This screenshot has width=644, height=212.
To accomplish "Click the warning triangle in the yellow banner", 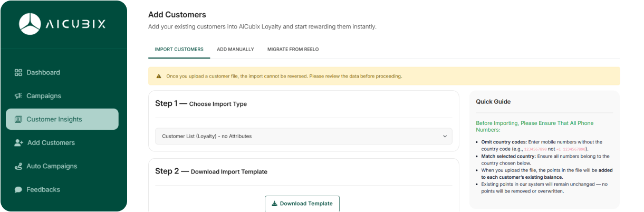I will coord(159,76).
